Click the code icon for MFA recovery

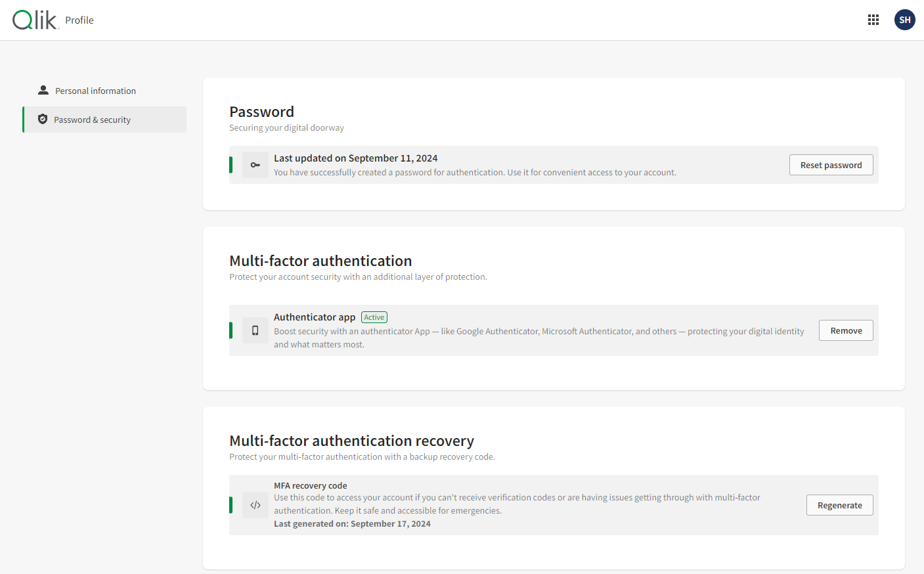pos(255,505)
